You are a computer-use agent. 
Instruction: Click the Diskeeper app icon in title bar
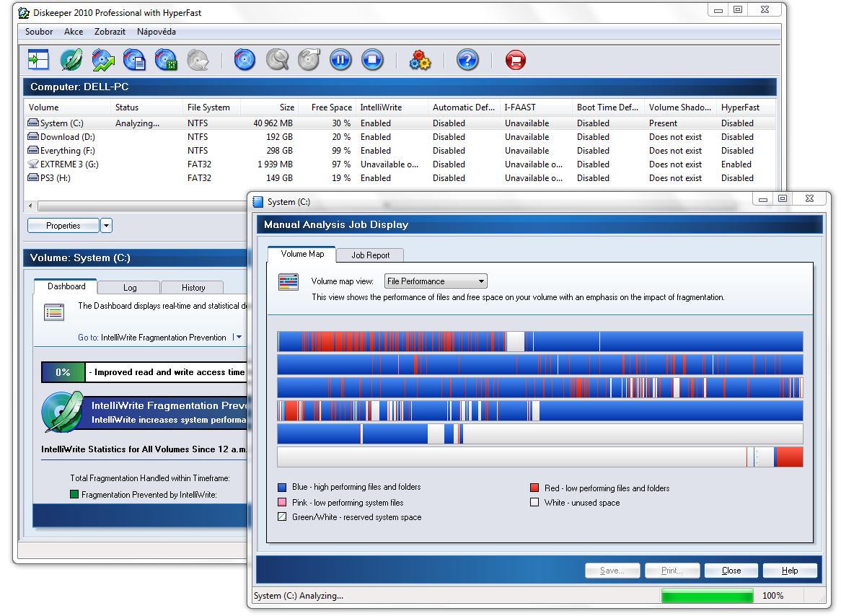pos(24,12)
